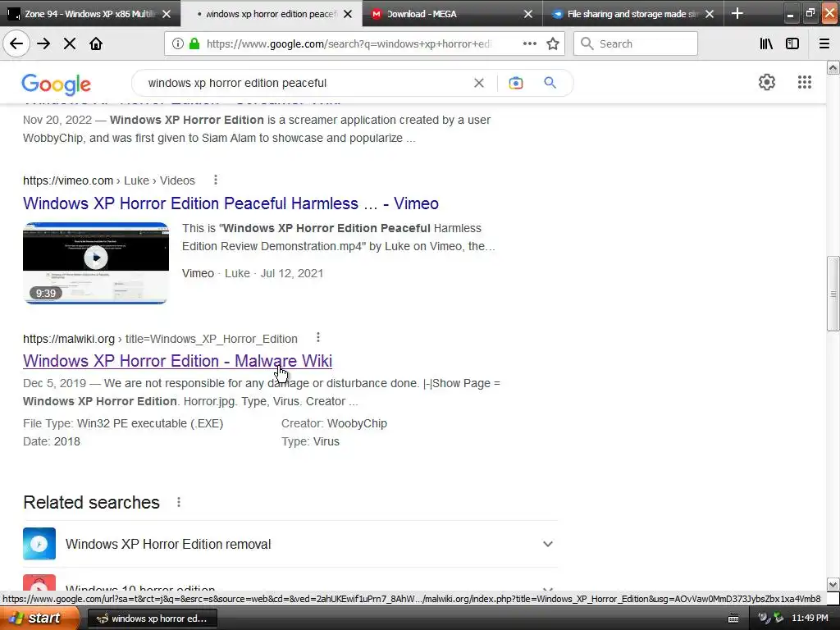Screen dimensions: 840x630
Task: Go forward with the forward arrow
Action: point(43,44)
